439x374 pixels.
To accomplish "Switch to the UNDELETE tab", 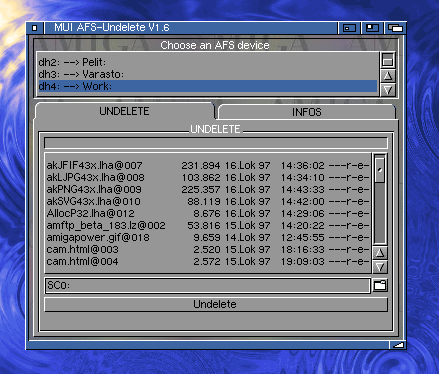I will pos(124,111).
